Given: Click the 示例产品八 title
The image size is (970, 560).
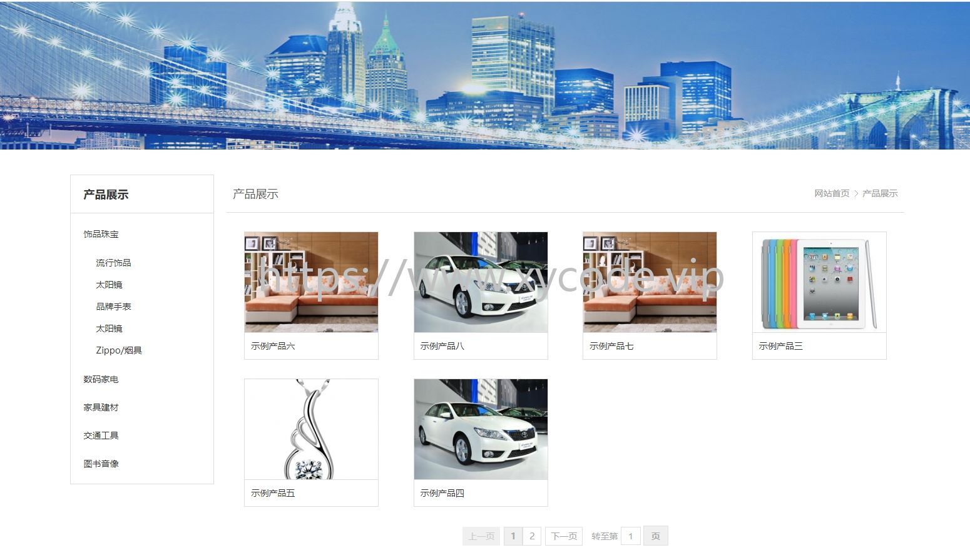Looking at the screenshot, I should click(442, 346).
